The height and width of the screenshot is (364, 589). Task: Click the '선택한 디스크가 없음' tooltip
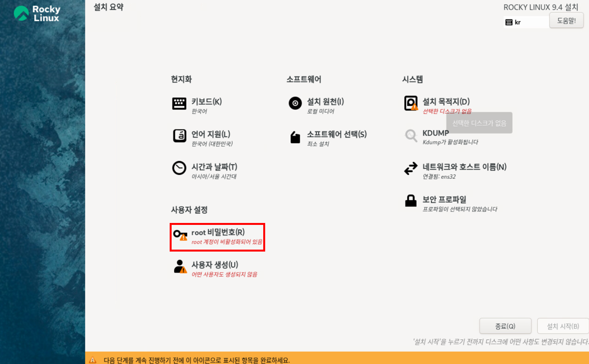479,123
